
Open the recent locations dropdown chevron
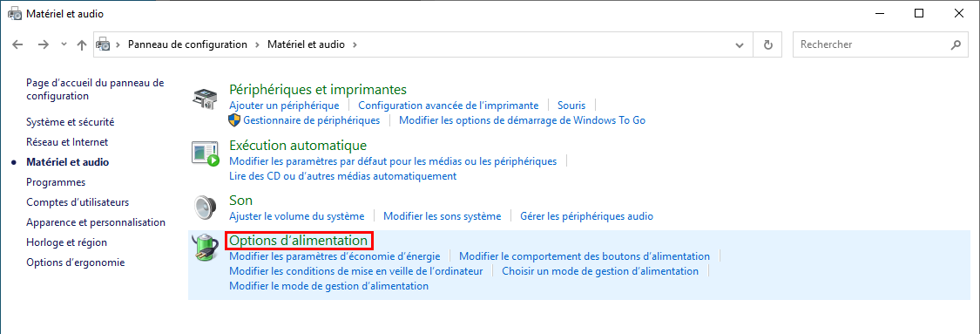[x=63, y=44]
